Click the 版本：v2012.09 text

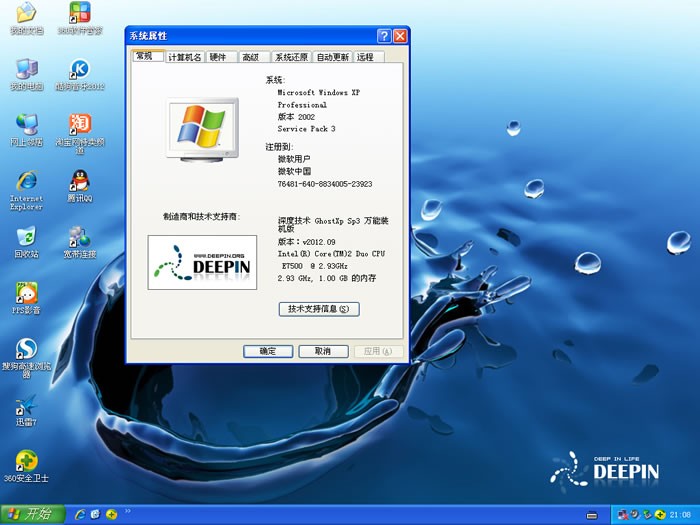pyautogui.click(x=306, y=242)
